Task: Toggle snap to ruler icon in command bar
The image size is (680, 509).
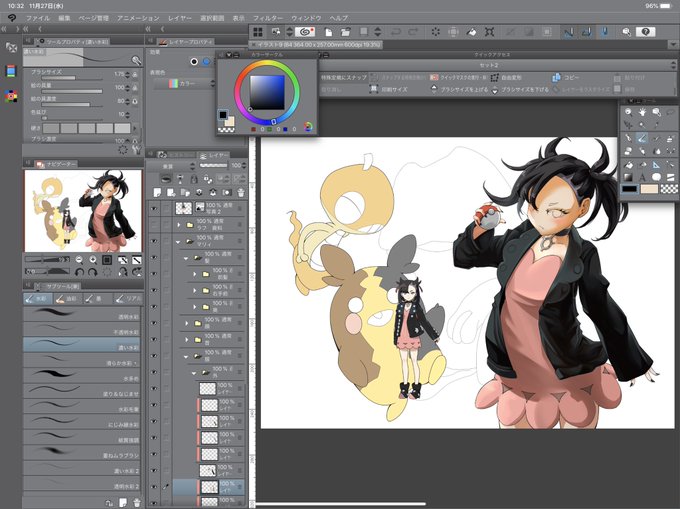Action: point(569,32)
